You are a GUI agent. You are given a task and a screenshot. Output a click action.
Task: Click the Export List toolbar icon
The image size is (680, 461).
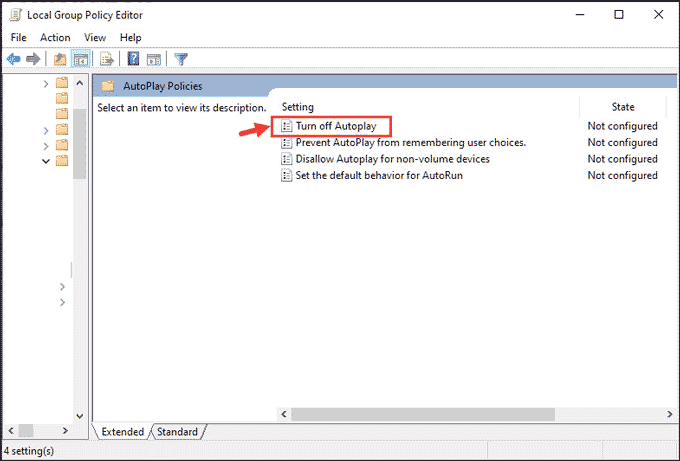tap(107, 59)
